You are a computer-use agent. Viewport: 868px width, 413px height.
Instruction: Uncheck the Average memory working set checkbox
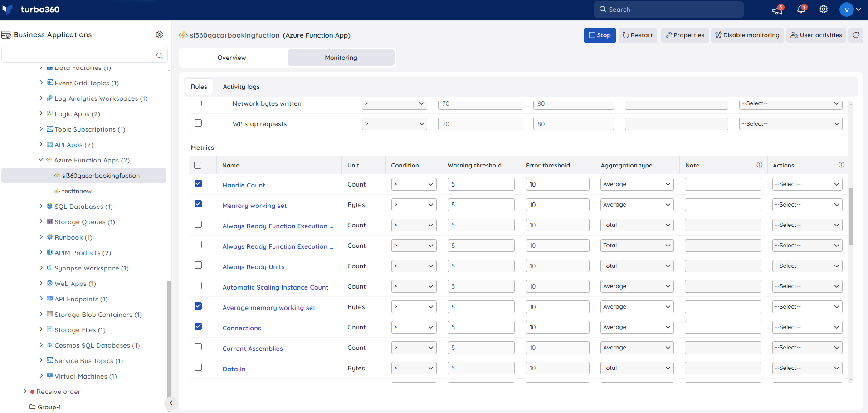click(x=198, y=306)
